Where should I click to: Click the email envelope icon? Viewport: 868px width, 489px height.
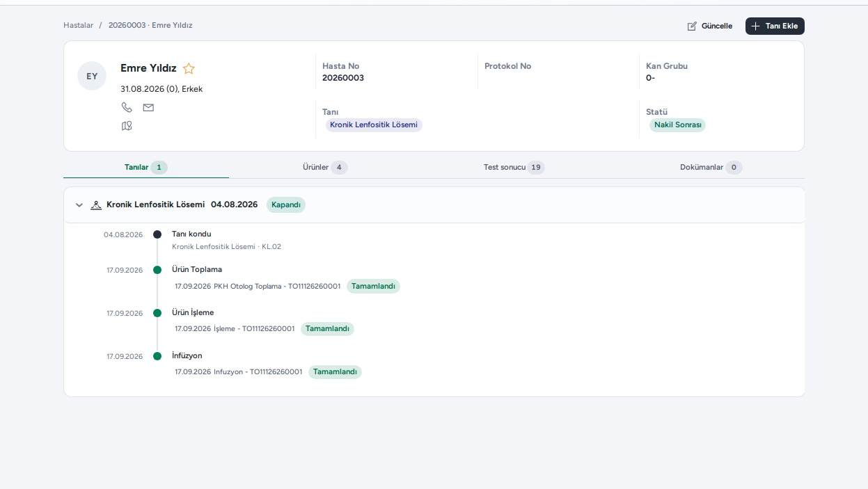(148, 107)
